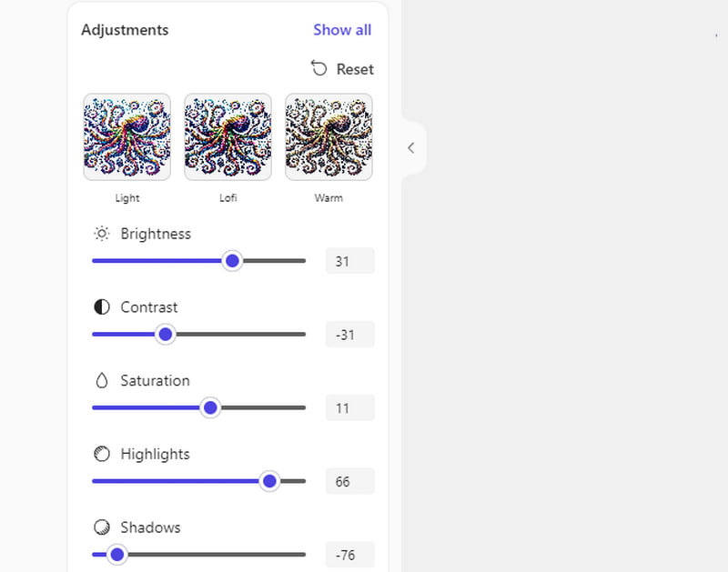Focus the Brightness value field showing 31

[349, 261]
